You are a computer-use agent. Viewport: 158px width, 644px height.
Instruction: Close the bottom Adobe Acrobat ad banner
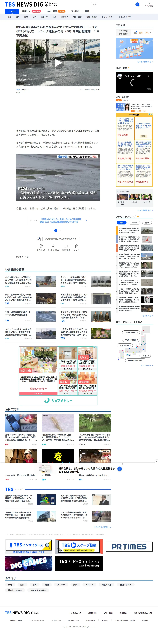(x=156, y=461)
